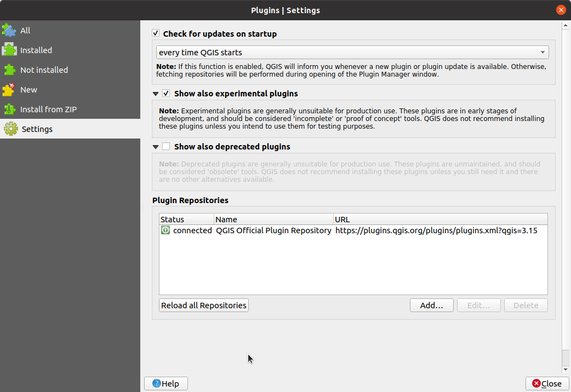Click the Installed plugins puzzle icon
This screenshot has height=392, width=571.
pos(9,50)
